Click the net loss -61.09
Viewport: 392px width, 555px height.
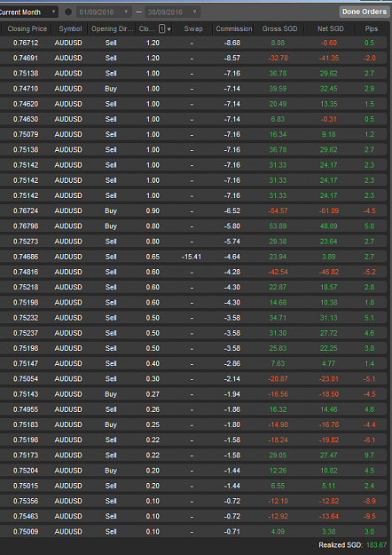click(329, 211)
